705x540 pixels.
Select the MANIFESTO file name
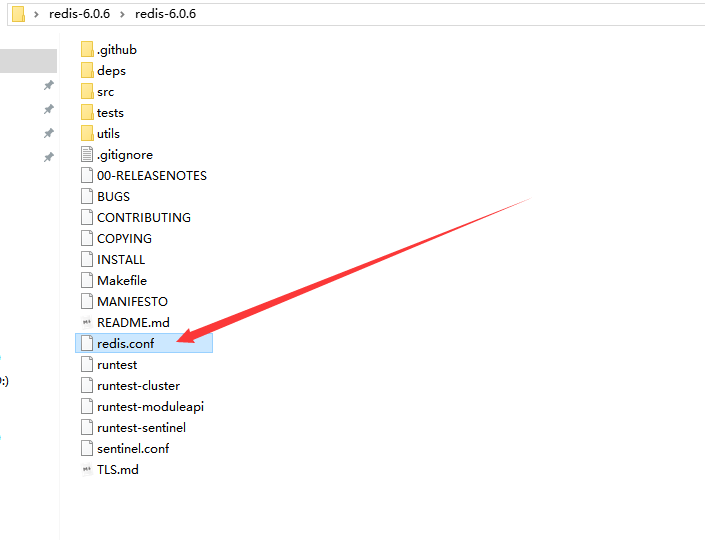[133, 301]
